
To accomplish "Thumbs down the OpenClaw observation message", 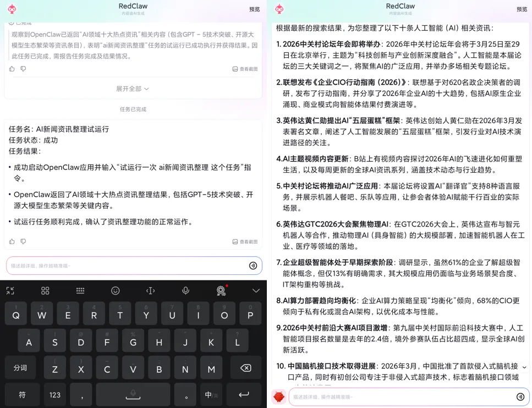I will [x=23, y=69].
